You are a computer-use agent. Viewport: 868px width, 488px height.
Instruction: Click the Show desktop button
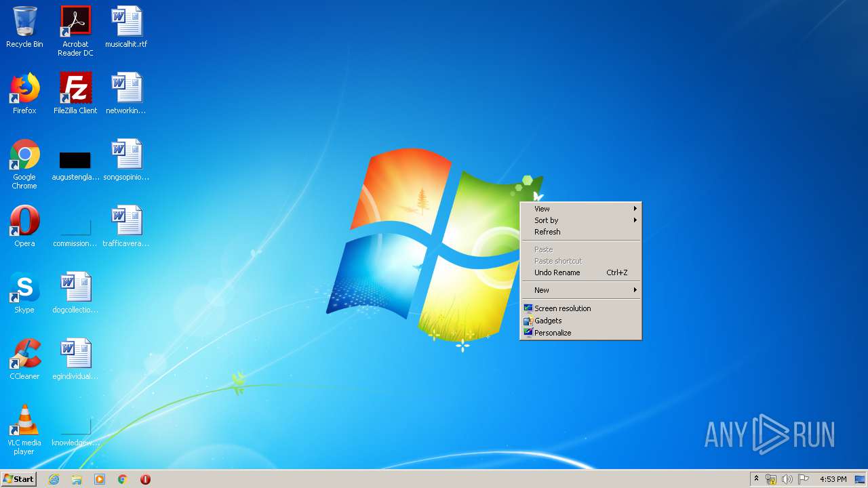[x=860, y=479]
